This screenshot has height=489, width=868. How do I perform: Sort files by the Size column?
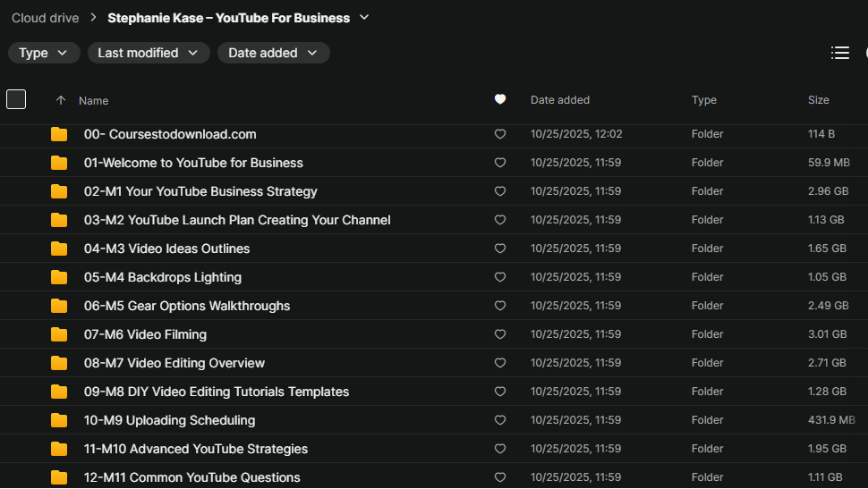(818, 100)
